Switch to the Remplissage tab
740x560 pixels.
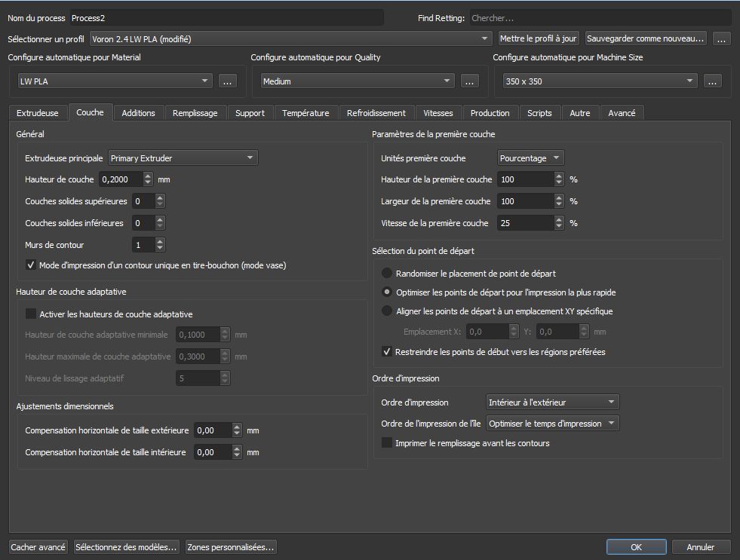pos(195,113)
